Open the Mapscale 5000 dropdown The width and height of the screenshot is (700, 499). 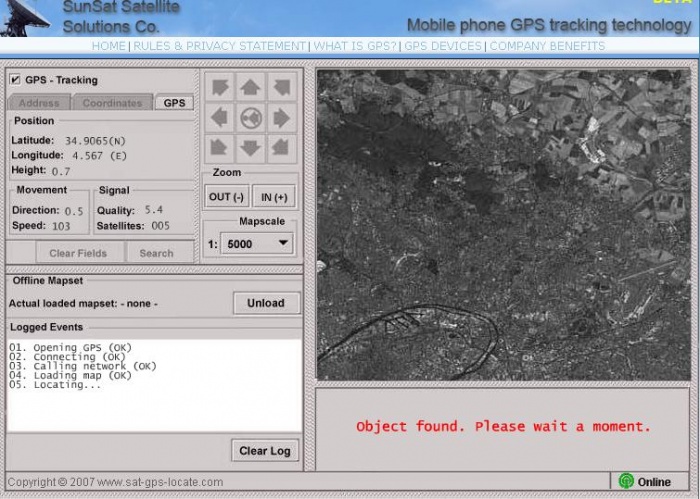(x=257, y=244)
